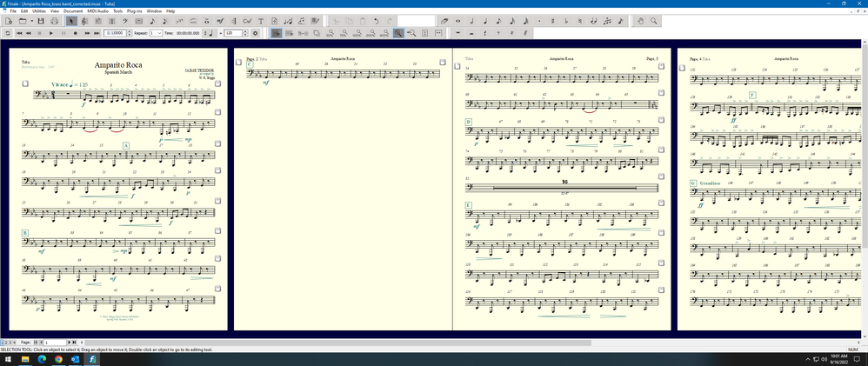
Task: Click the Print icon
Action: tap(54, 21)
